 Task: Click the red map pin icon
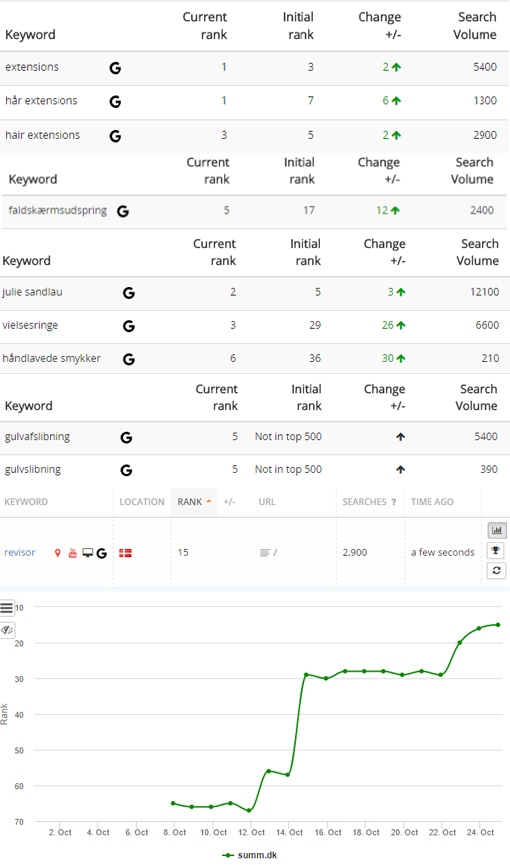point(57,553)
